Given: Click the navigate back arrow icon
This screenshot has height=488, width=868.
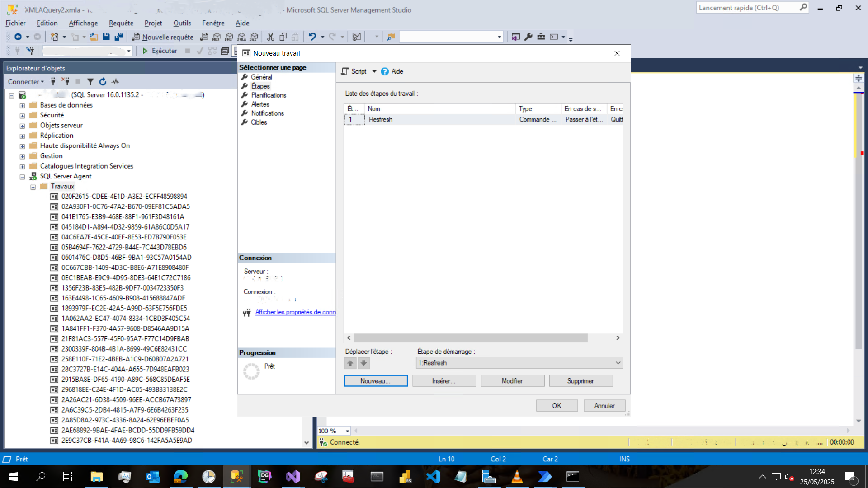Looking at the screenshot, I should coord(18,37).
